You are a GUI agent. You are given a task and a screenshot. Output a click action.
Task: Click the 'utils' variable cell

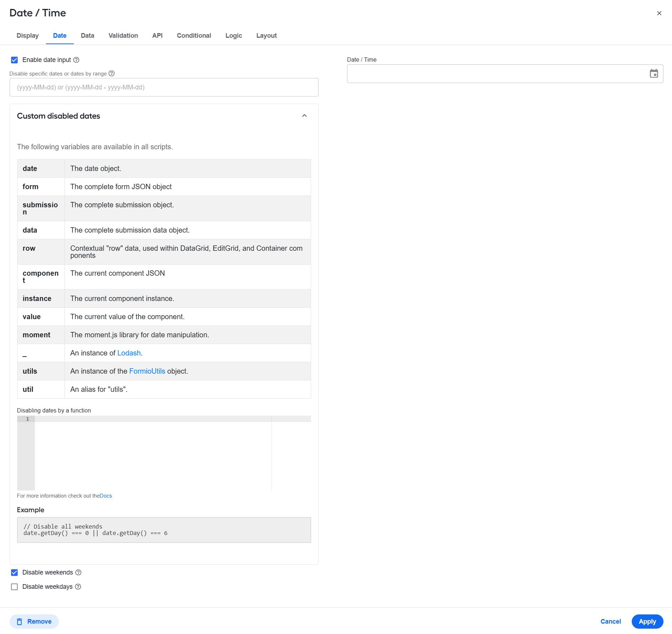(x=41, y=371)
